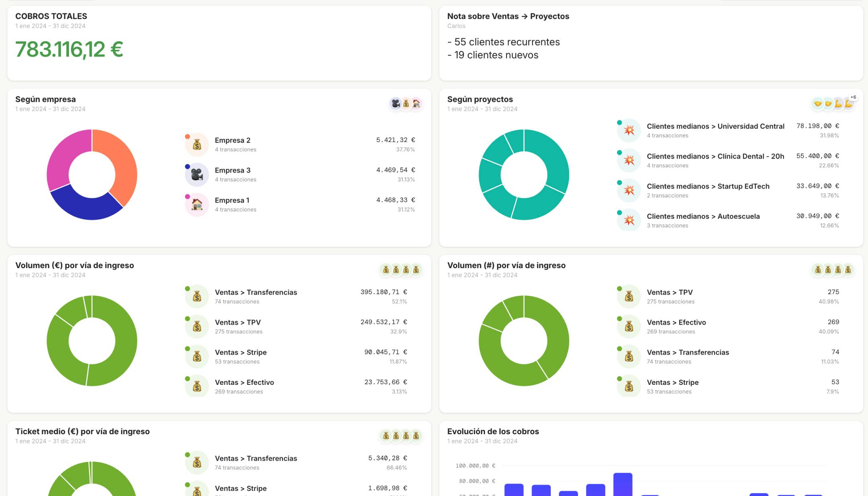Click Ventas > Transferencias in Ticket medio list

click(256, 459)
